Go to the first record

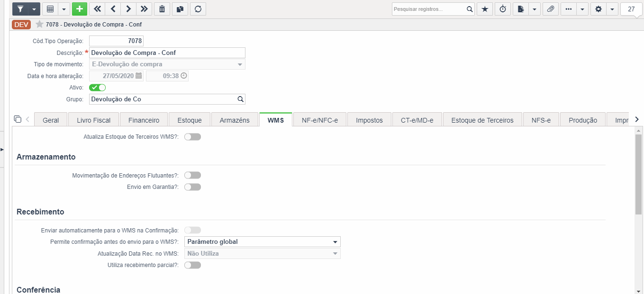[97, 9]
